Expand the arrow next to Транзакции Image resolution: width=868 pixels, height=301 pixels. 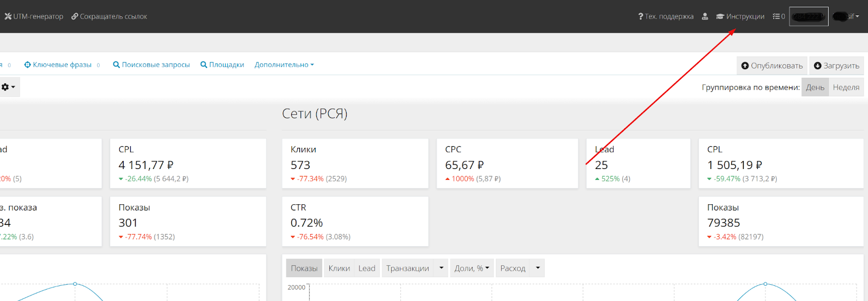pos(441,268)
